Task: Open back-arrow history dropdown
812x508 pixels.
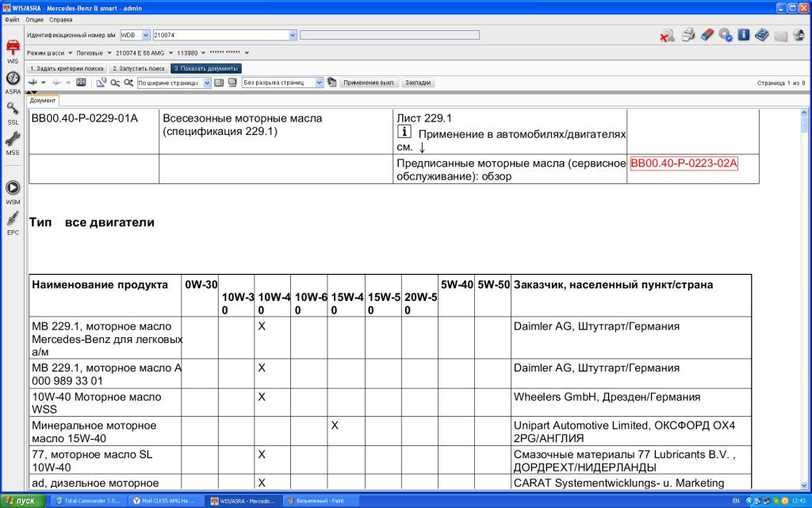Action: [44, 83]
